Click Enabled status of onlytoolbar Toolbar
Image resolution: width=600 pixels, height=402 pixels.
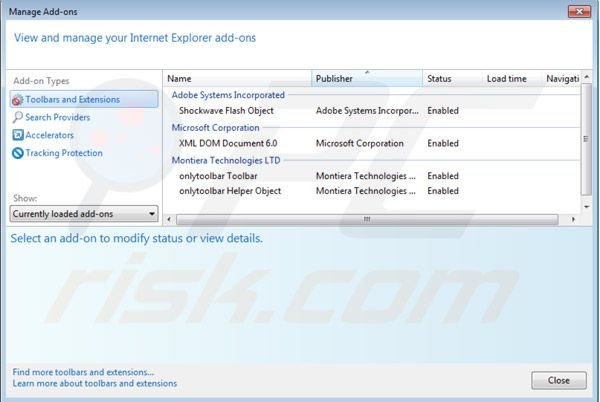point(443,176)
